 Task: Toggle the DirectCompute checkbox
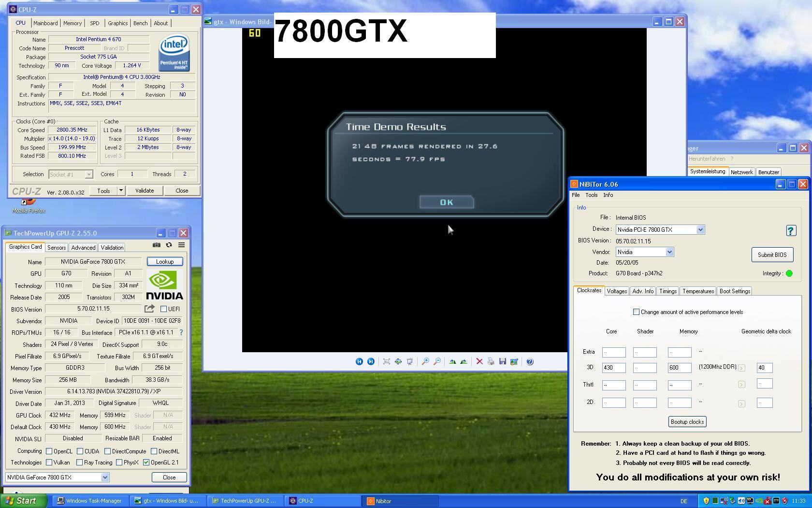(x=107, y=451)
